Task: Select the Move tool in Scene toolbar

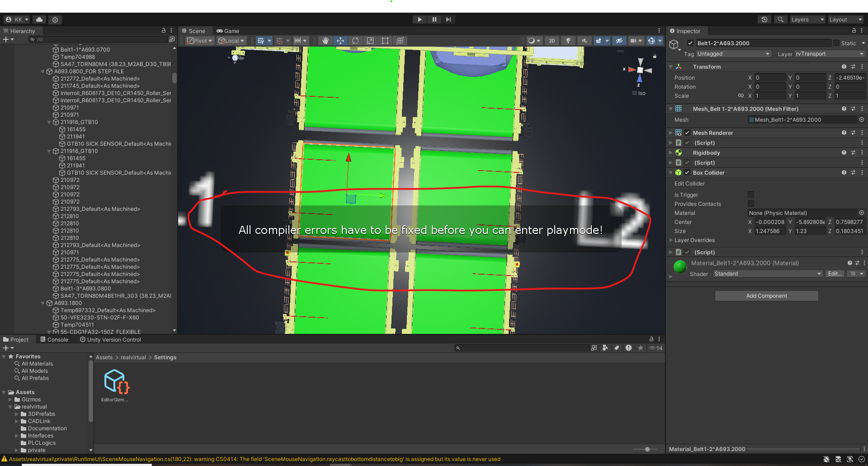Action: coord(340,41)
